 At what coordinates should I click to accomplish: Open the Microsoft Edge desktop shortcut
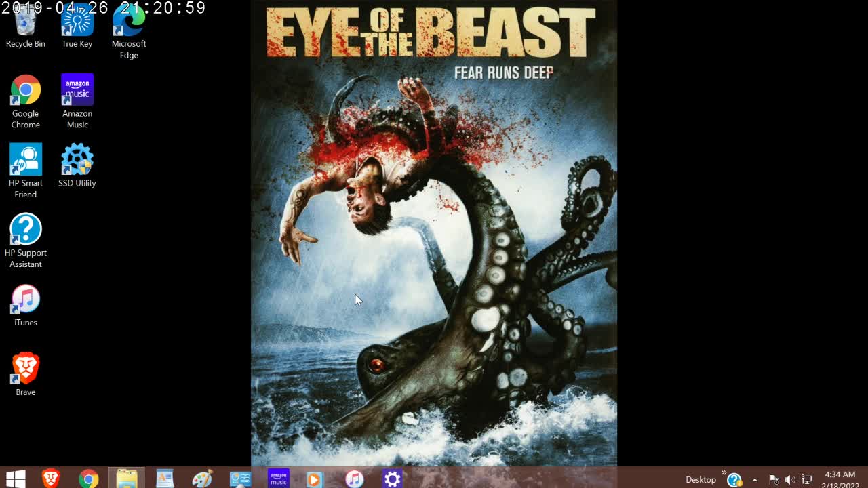[x=129, y=33]
